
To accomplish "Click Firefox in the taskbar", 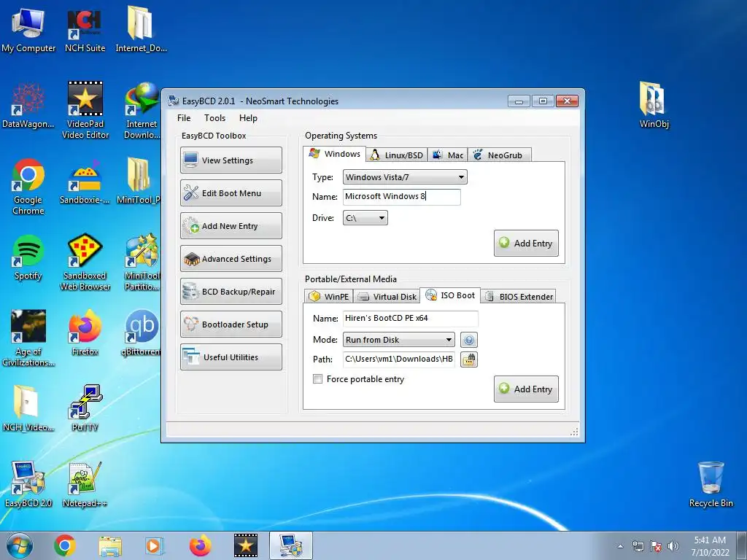I will tap(200, 545).
